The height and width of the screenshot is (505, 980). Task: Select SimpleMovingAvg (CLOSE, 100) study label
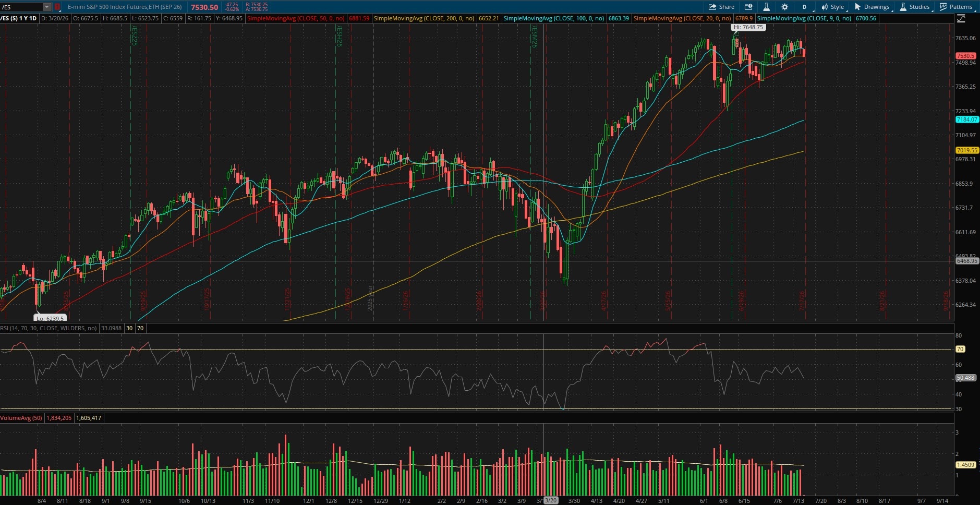click(554, 18)
